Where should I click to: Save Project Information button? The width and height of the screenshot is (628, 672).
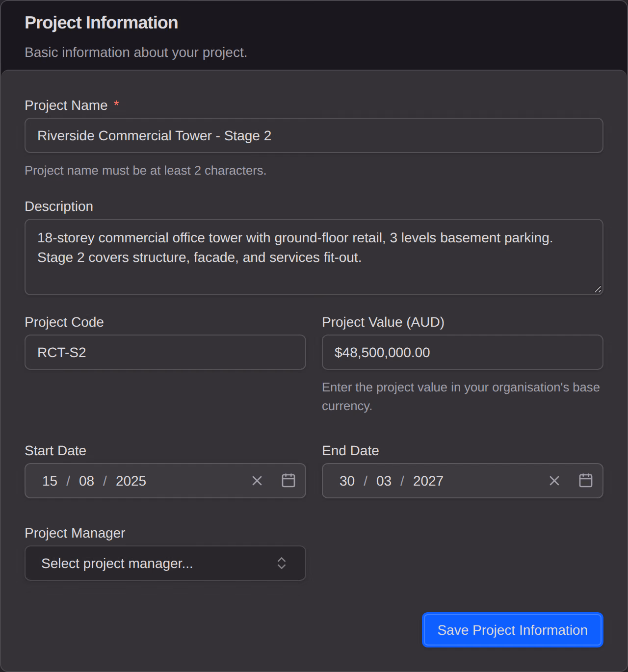513,630
